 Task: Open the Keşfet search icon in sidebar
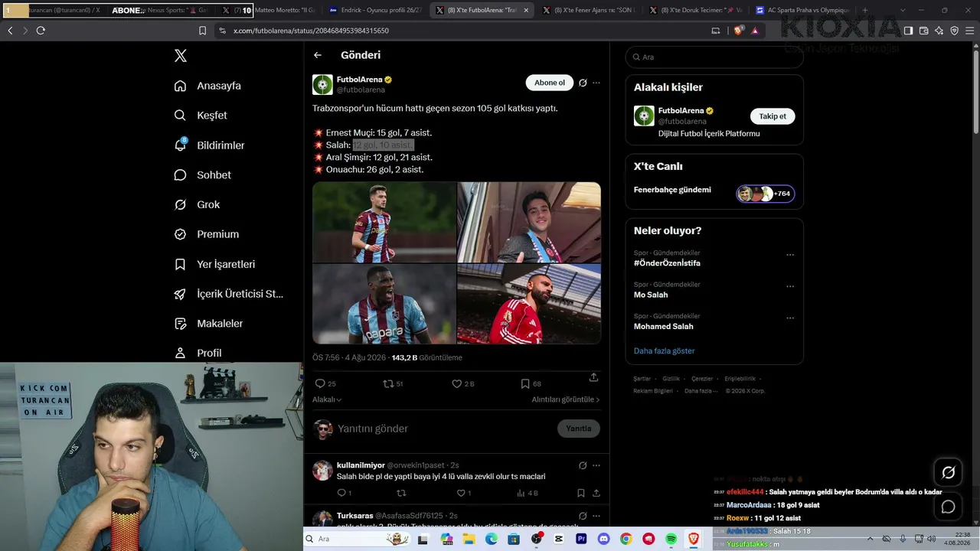[181, 116]
